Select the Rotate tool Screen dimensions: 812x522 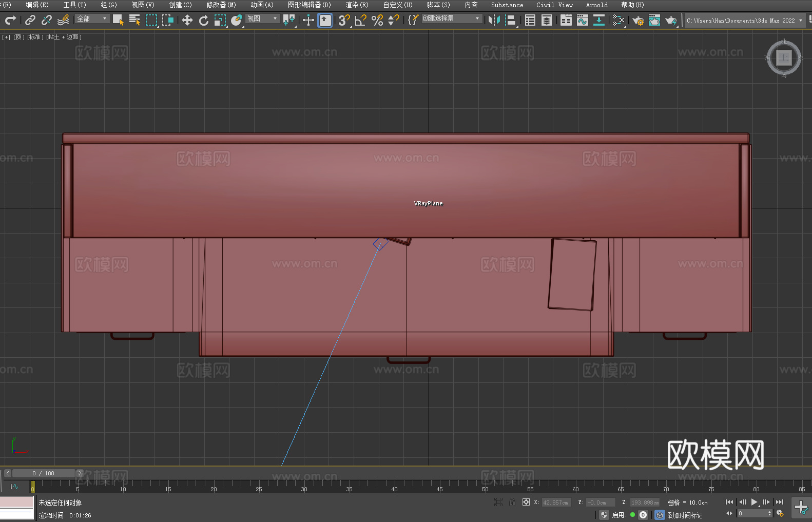pos(204,20)
